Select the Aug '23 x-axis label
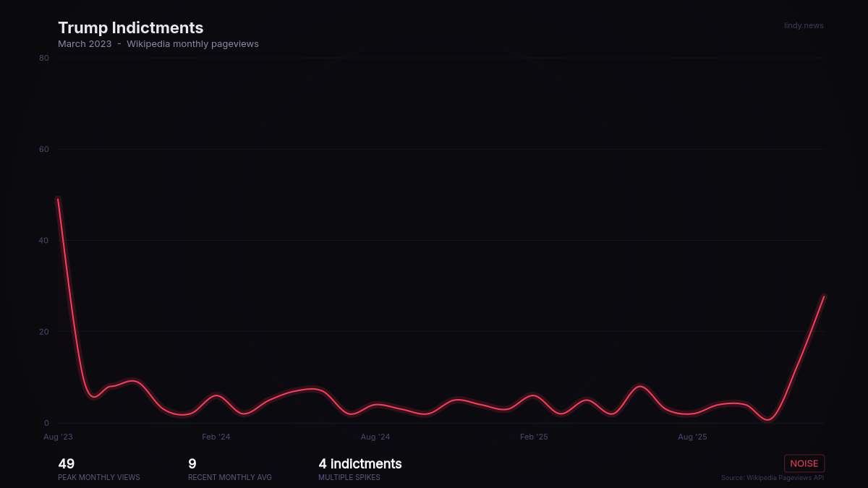Screen dimensions: 868x488 pos(58,437)
